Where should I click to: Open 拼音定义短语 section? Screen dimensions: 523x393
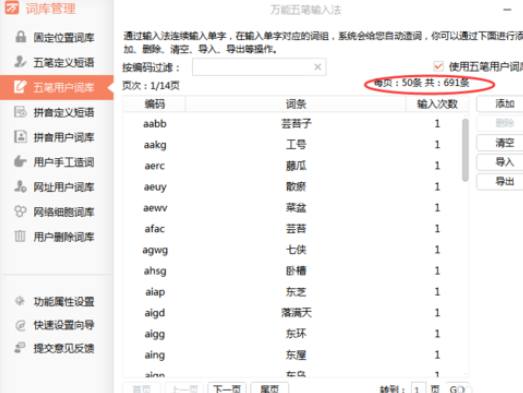(x=57, y=112)
